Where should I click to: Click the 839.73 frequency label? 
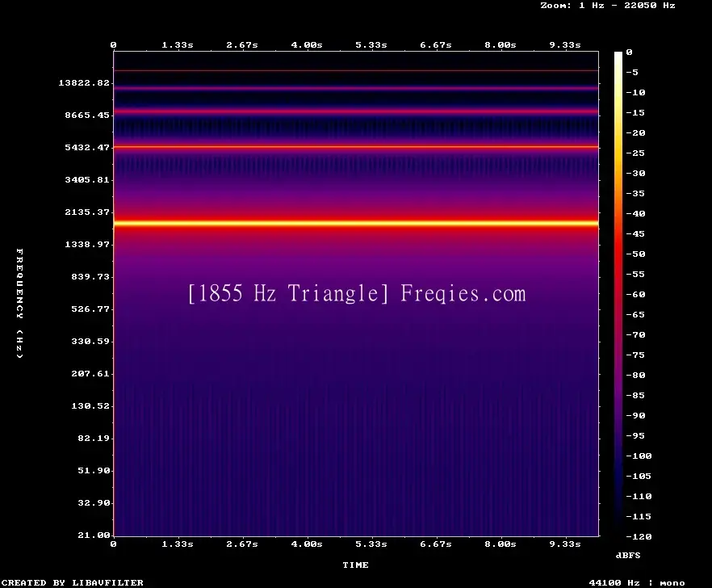pyautogui.click(x=90, y=277)
